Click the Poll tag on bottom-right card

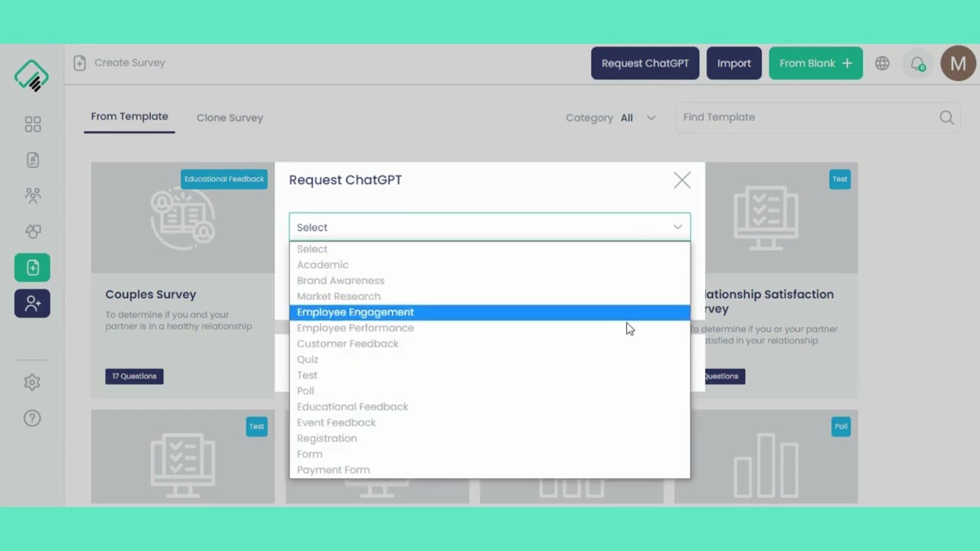(841, 426)
